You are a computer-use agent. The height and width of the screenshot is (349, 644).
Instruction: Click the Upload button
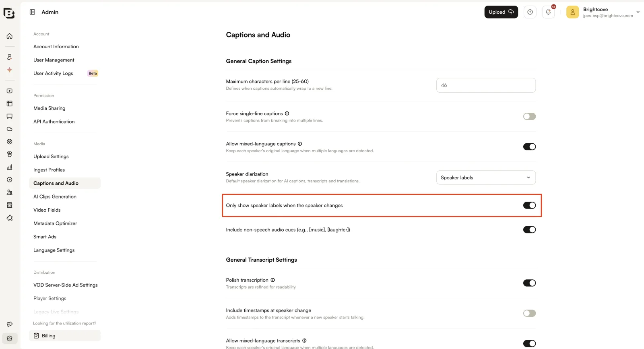coord(501,12)
